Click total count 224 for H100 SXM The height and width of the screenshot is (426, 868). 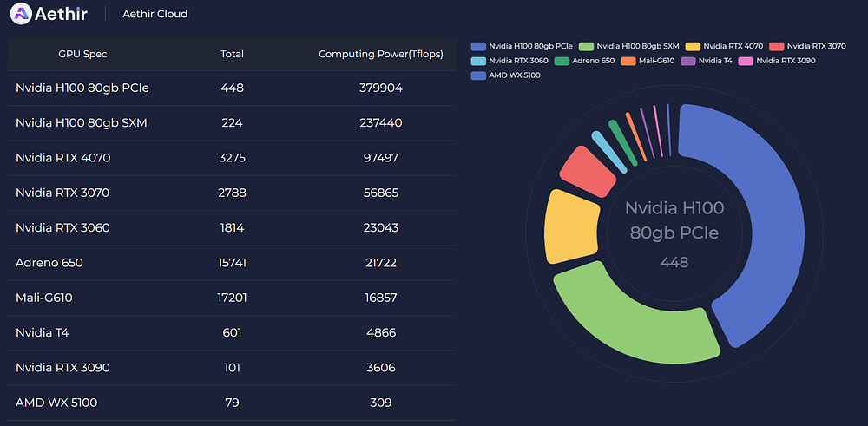(x=232, y=123)
